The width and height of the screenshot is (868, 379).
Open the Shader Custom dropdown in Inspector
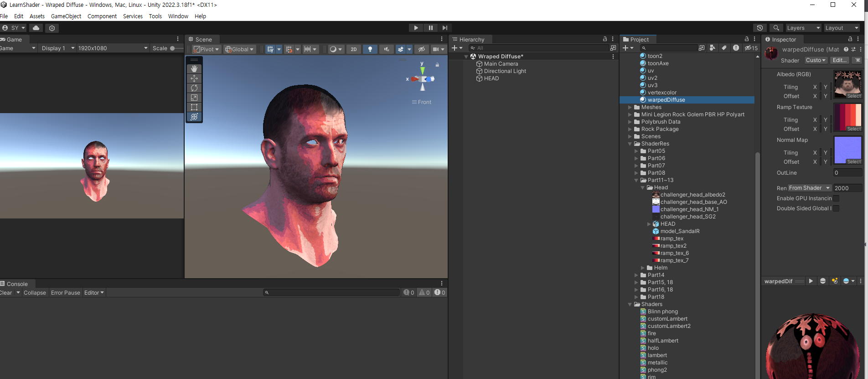[x=816, y=60]
